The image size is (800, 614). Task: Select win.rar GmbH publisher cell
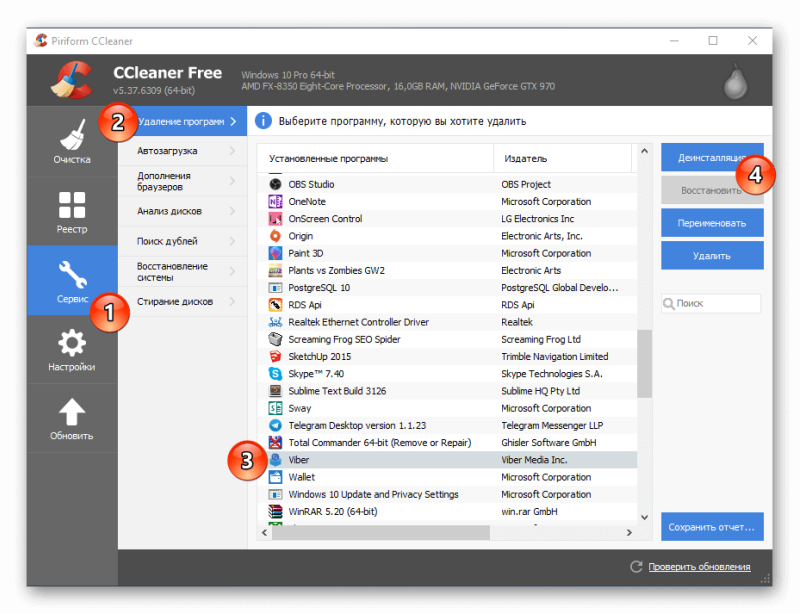(529, 511)
